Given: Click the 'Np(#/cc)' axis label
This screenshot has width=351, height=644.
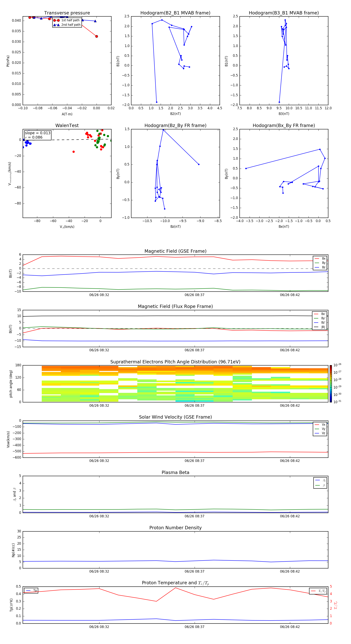Looking at the screenshot, I should 13,550.
